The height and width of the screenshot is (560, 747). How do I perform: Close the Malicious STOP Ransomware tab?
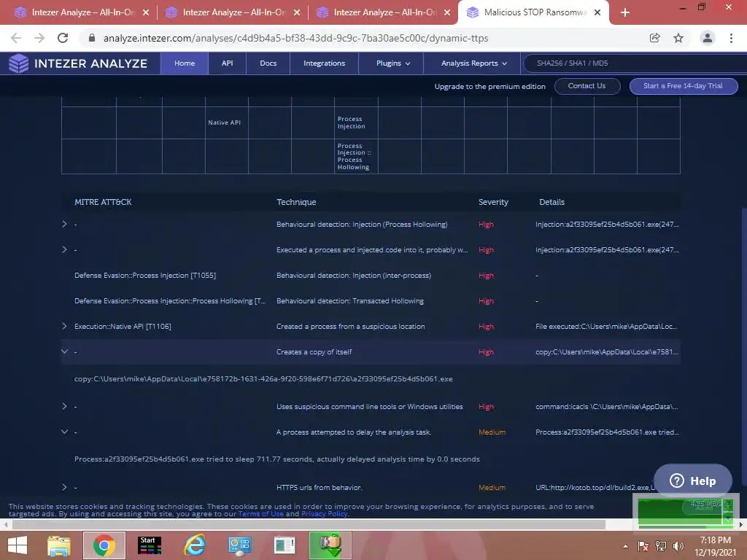tap(597, 12)
